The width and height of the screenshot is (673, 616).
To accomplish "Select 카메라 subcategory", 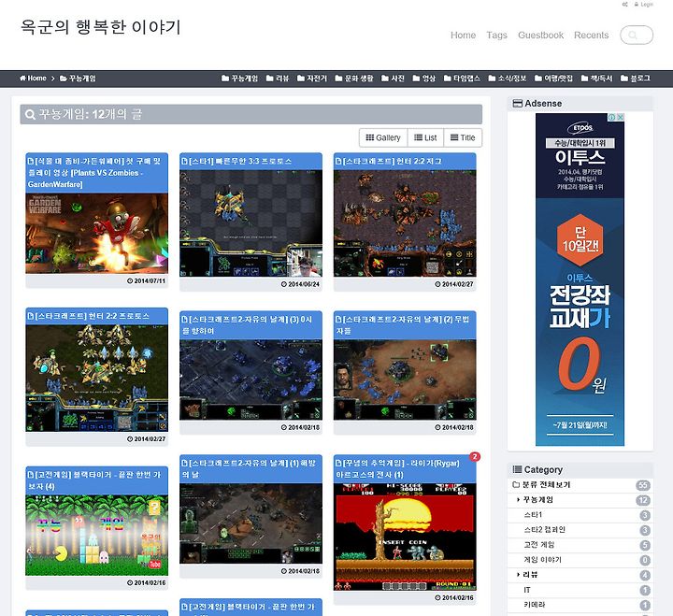I will point(535,605).
